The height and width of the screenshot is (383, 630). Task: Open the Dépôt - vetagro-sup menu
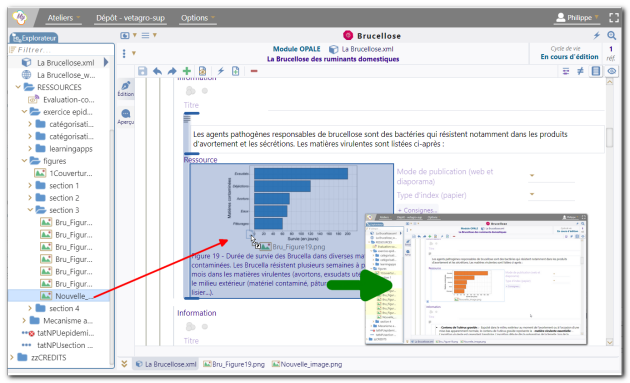click(130, 18)
